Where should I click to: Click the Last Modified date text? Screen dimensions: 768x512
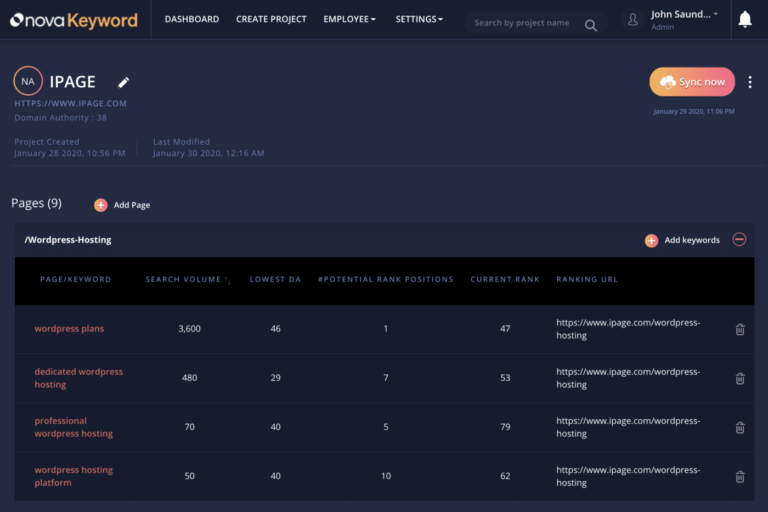click(x=209, y=153)
